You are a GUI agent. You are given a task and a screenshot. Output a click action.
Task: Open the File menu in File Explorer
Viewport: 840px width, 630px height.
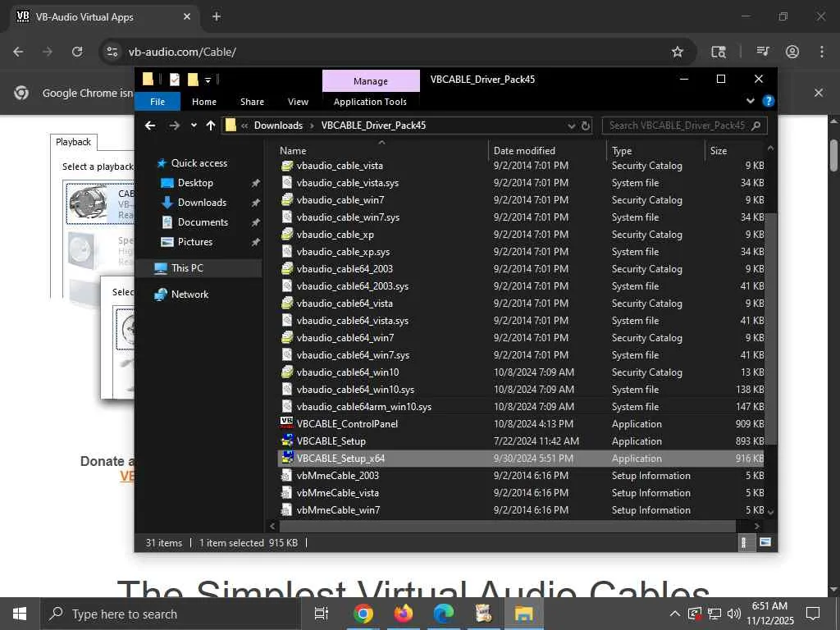(x=157, y=102)
